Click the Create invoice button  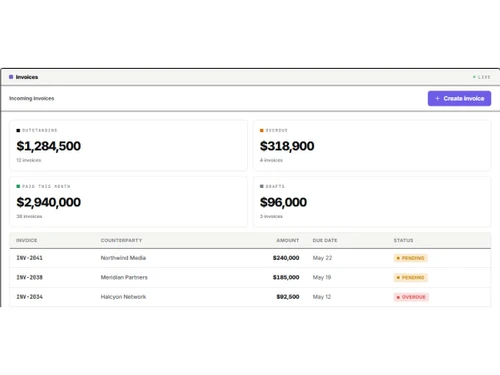coord(459,98)
